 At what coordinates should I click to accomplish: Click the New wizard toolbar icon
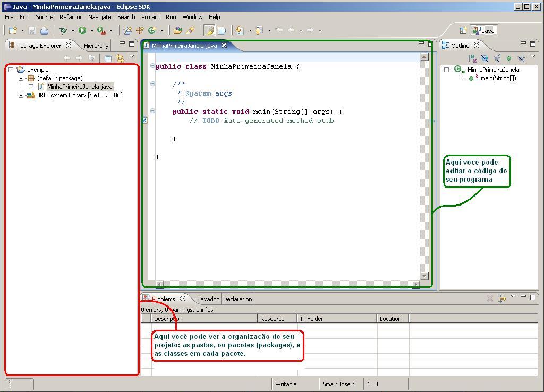pyautogui.click(x=13, y=30)
